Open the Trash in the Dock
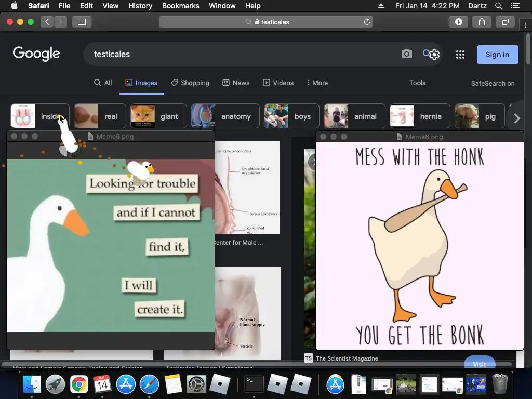Screen dimensions: 532x399 500,384
